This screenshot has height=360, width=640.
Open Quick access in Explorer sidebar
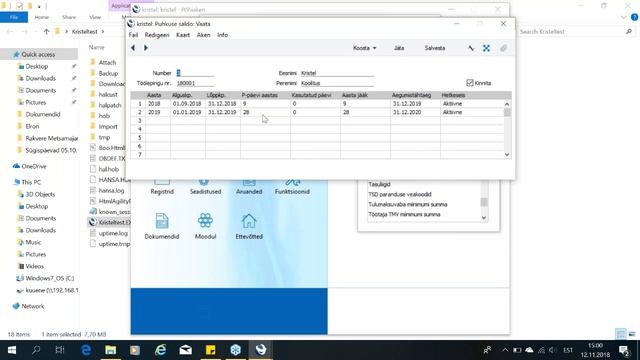38,54
